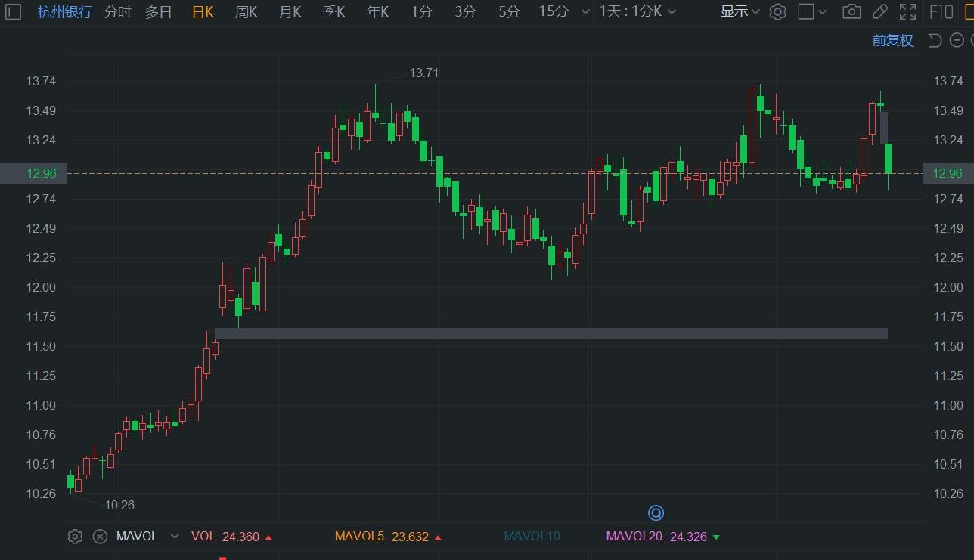Zoom out chart with minus circle
974x560 pixels.
pos(957,41)
